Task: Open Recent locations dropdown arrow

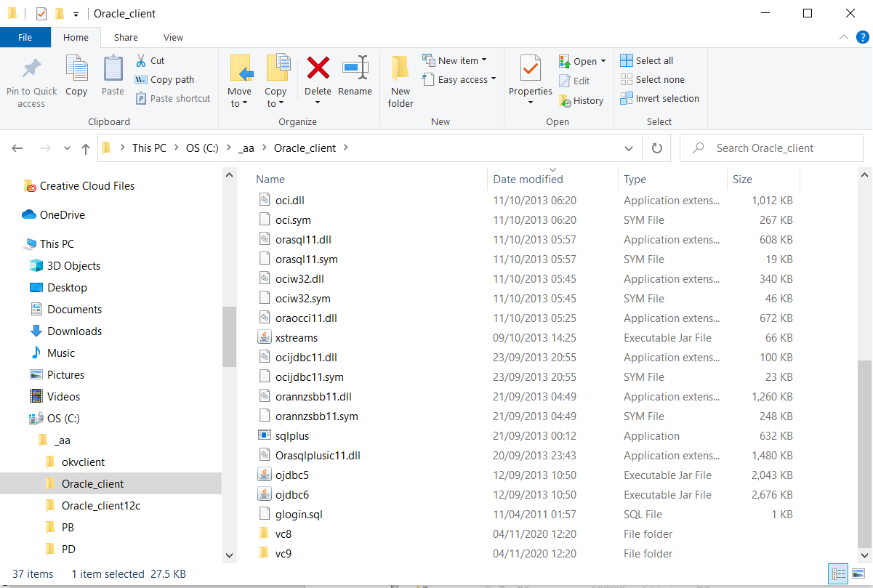Action: click(67, 148)
